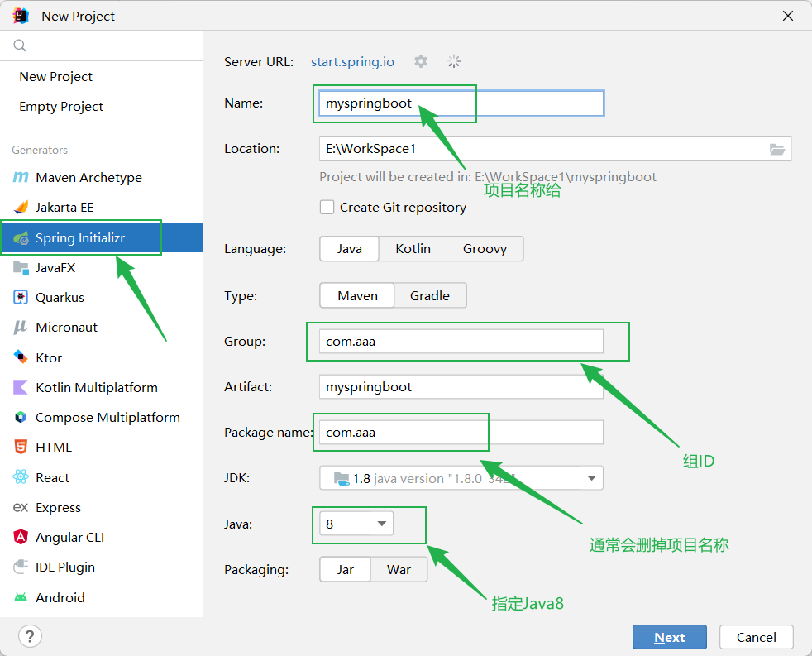Choose the Kotlin Multiplatform generator
Image resolution: width=812 pixels, height=656 pixels.
(102, 388)
